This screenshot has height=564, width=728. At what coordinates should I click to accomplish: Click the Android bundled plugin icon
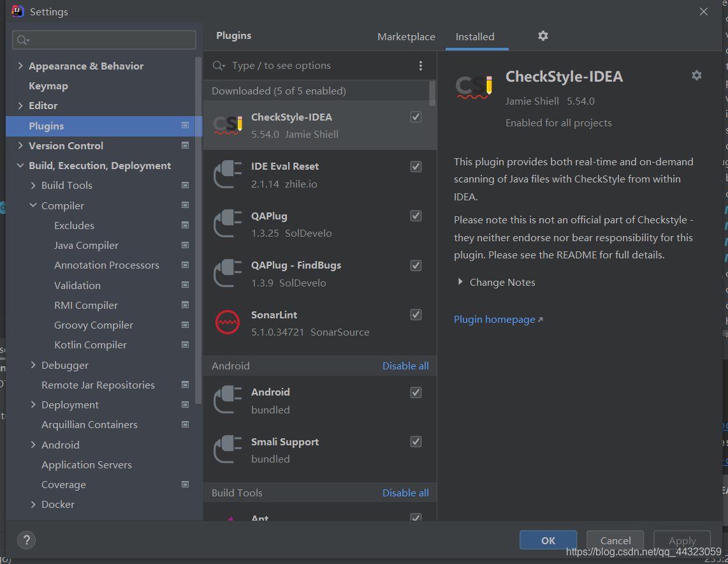228,400
